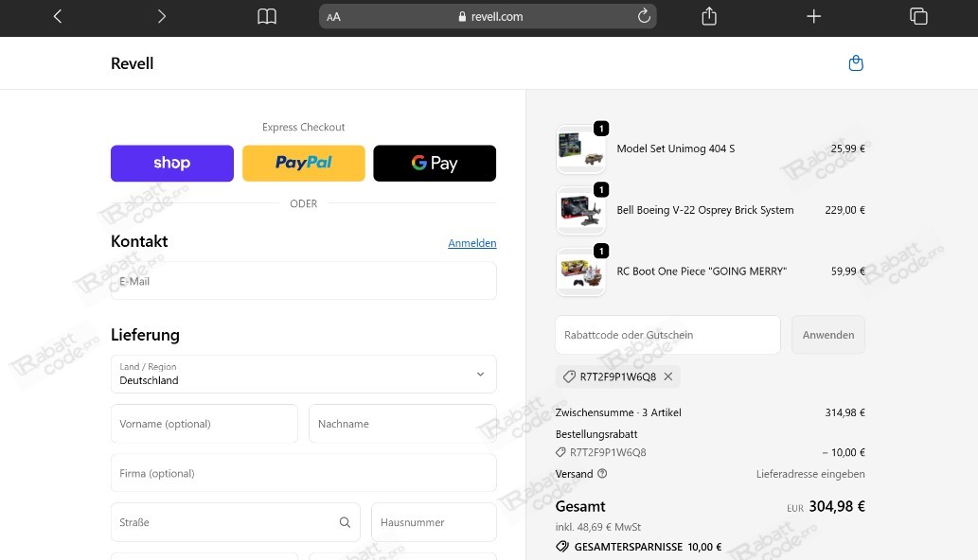Viewport: 978px width, 560px height.
Task: Show all open tabs overview
Action: 917,16
